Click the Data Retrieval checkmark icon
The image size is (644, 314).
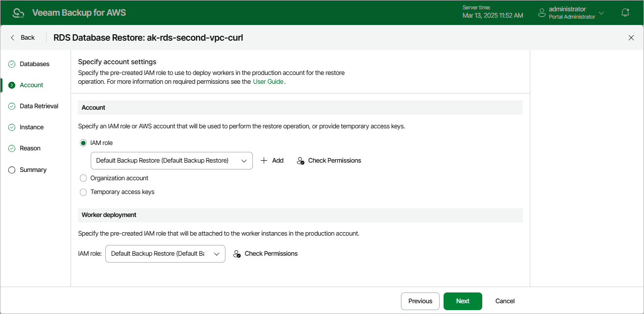tap(12, 106)
